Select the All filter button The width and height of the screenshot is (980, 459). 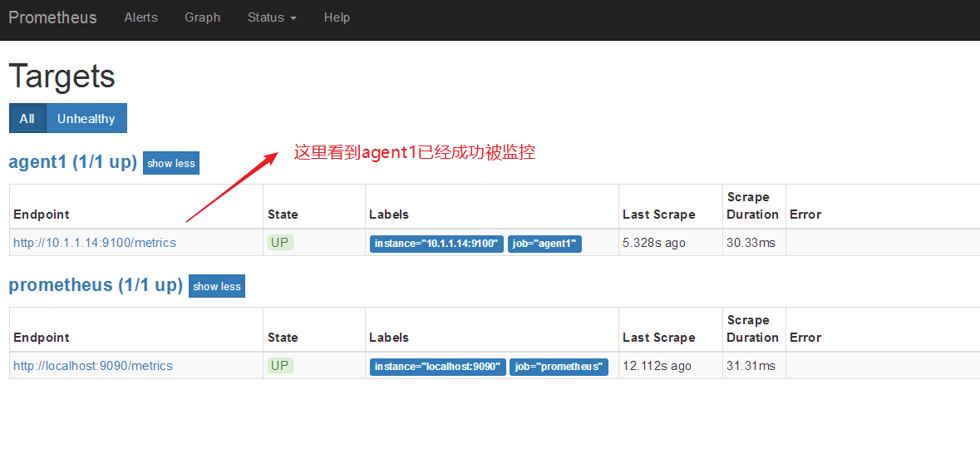tap(27, 118)
